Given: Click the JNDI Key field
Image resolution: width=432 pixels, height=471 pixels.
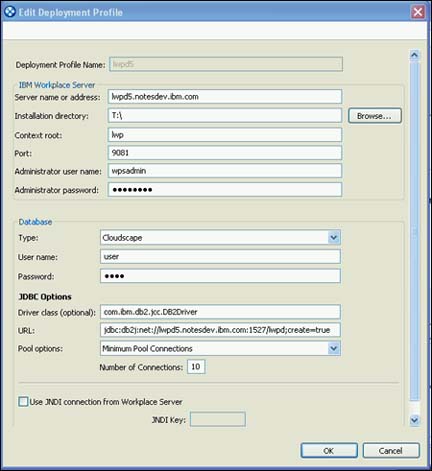Looking at the screenshot, I should coord(218,419).
